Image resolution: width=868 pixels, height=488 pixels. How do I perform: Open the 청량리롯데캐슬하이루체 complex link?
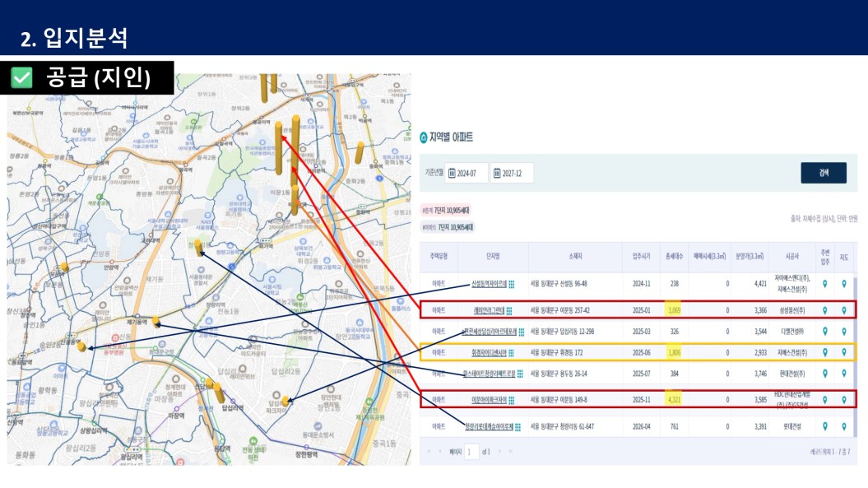(490, 427)
